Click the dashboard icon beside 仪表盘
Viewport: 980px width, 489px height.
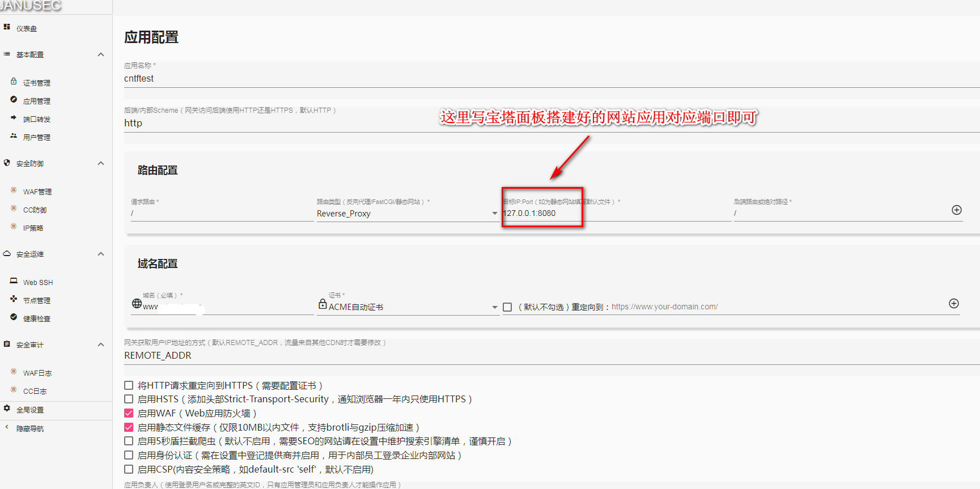coord(7,27)
